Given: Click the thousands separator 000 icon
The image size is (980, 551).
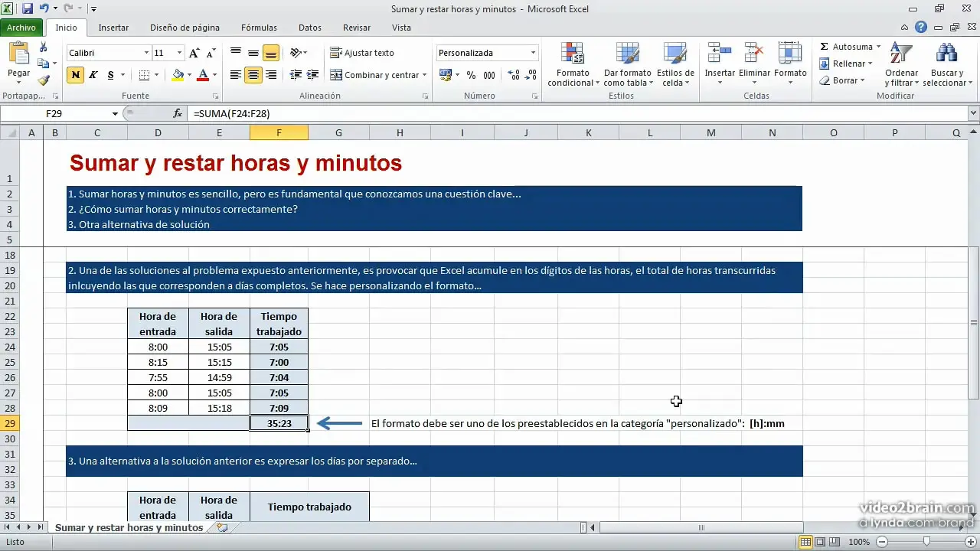Looking at the screenshot, I should pyautogui.click(x=489, y=75).
